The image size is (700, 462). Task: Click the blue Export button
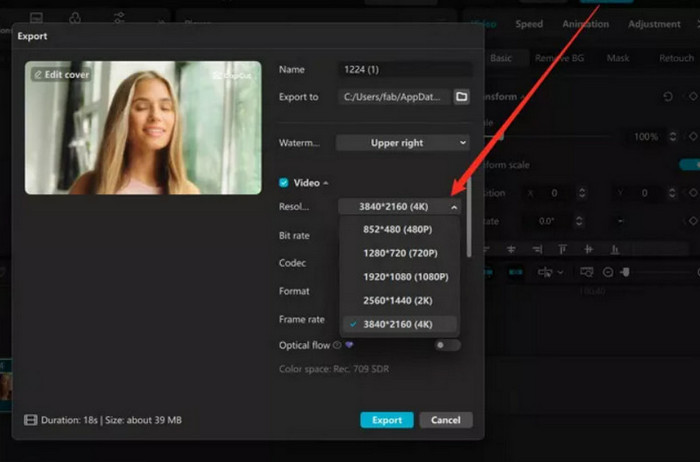(386, 420)
